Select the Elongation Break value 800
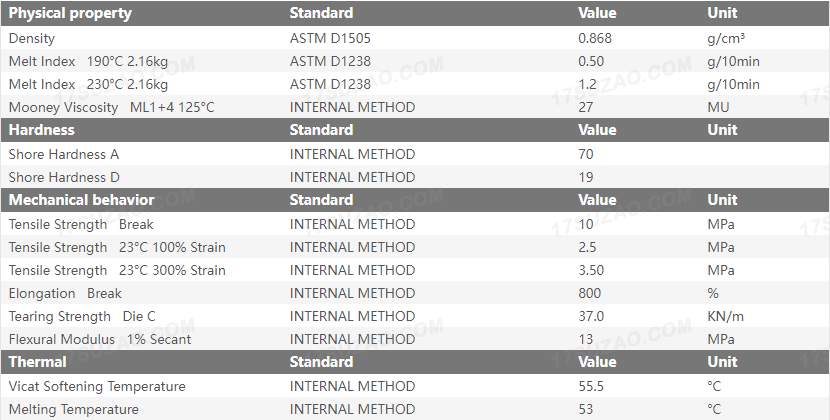This screenshot has height=420, width=830. (590, 293)
